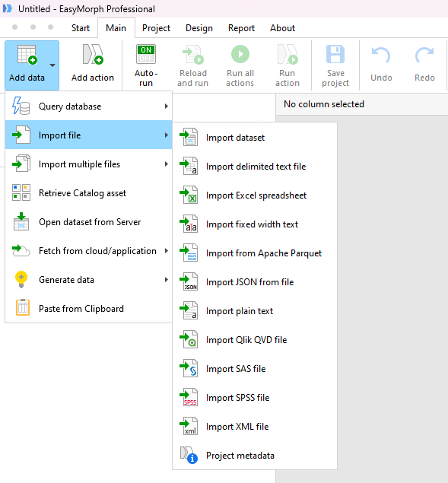Click the Retrieve Catalog asset icon
This screenshot has height=483, width=448.
[x=21, y=192]
